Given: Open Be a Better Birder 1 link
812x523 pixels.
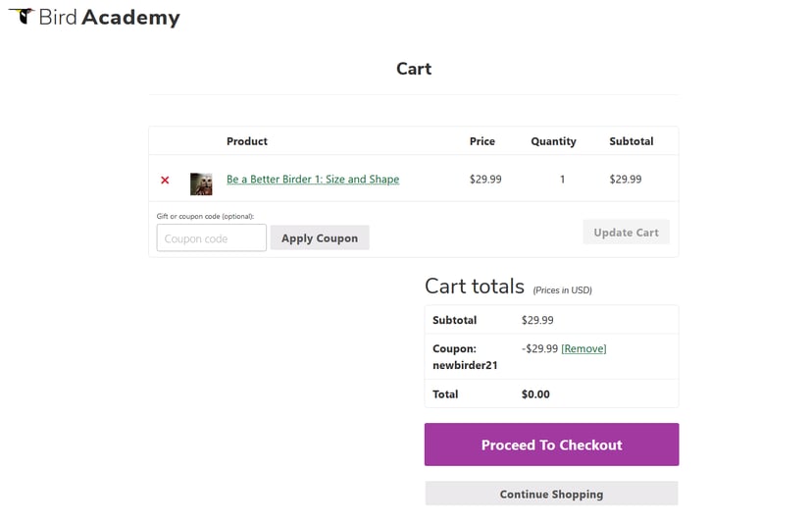Looking at the screenshot, I should point(312,180).
